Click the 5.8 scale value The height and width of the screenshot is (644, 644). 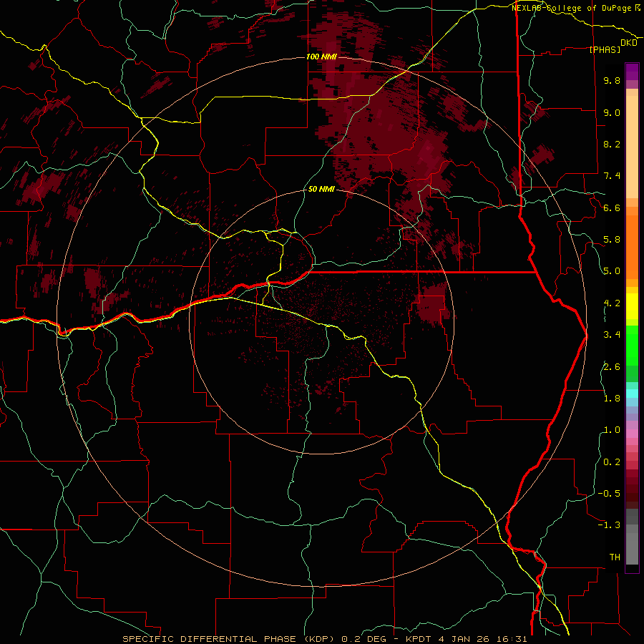coord(612,240)
